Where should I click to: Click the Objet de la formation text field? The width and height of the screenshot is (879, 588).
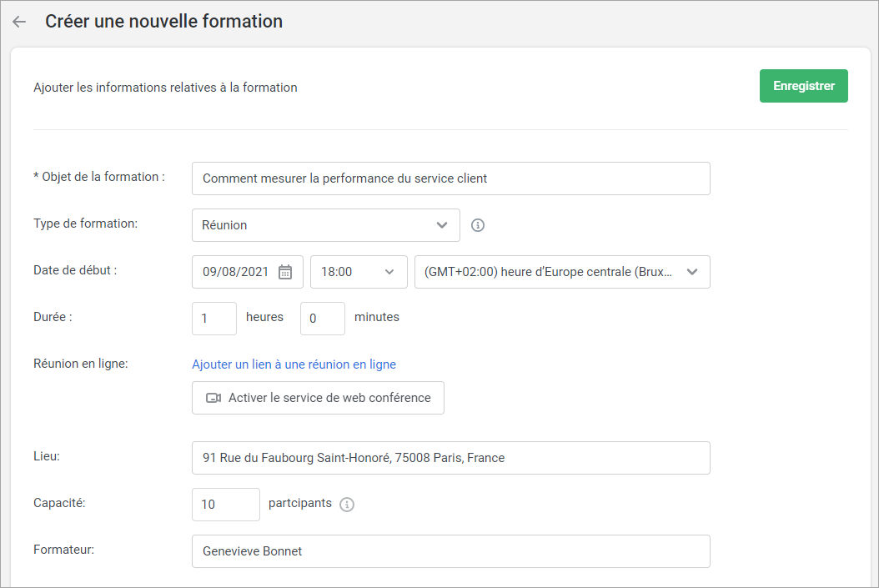[450, 178]
